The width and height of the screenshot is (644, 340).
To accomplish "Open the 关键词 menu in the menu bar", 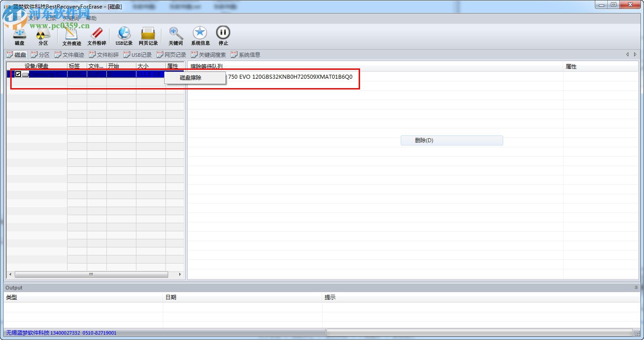I will pyautogui.click(x=71, y=18).
